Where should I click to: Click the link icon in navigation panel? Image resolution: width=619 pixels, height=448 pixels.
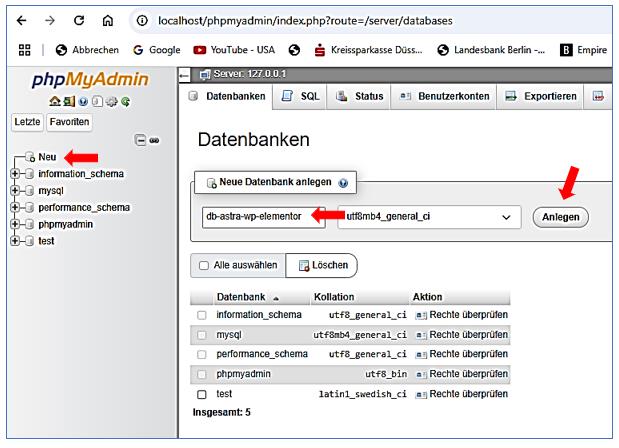coord(154,141)
